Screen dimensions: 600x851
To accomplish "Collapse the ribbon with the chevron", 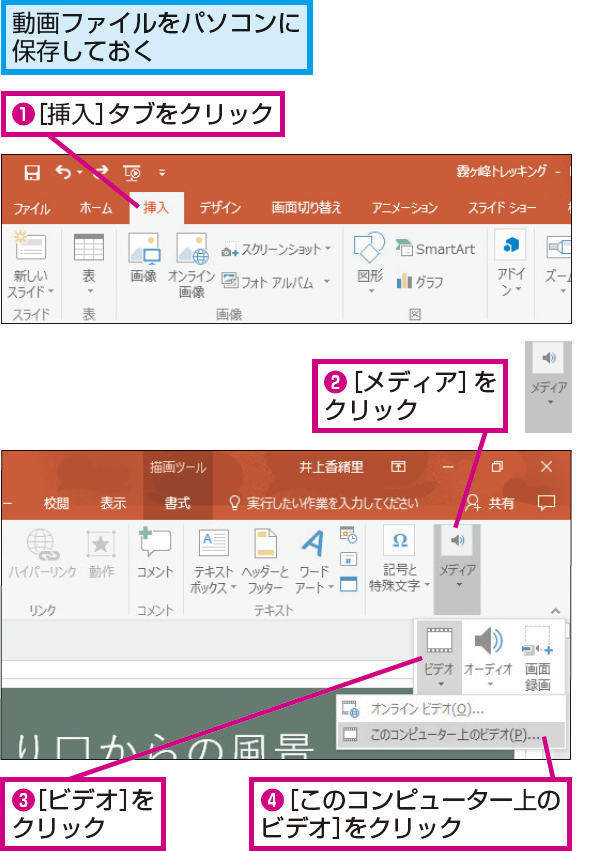I will (x=556, y=611).
